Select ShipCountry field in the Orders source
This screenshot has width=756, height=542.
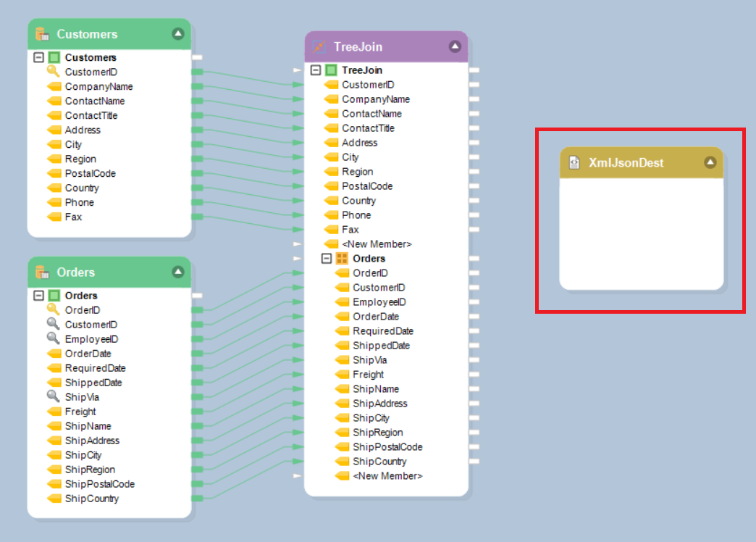click(91, 499)
